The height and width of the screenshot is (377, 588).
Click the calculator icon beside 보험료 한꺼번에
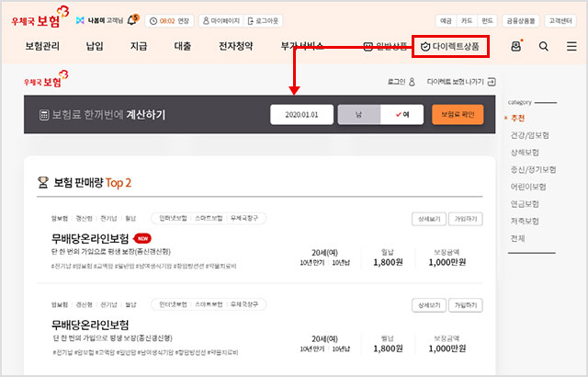click(44, 115)
